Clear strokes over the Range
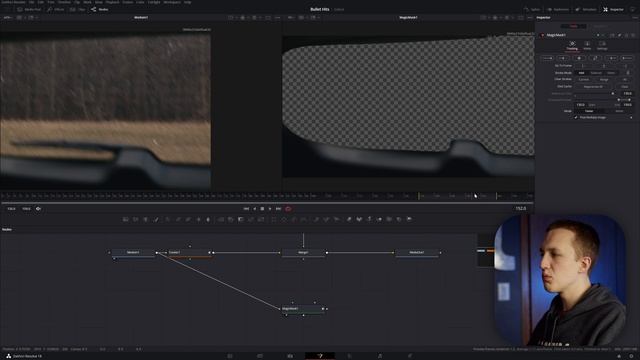 point(604,80)
